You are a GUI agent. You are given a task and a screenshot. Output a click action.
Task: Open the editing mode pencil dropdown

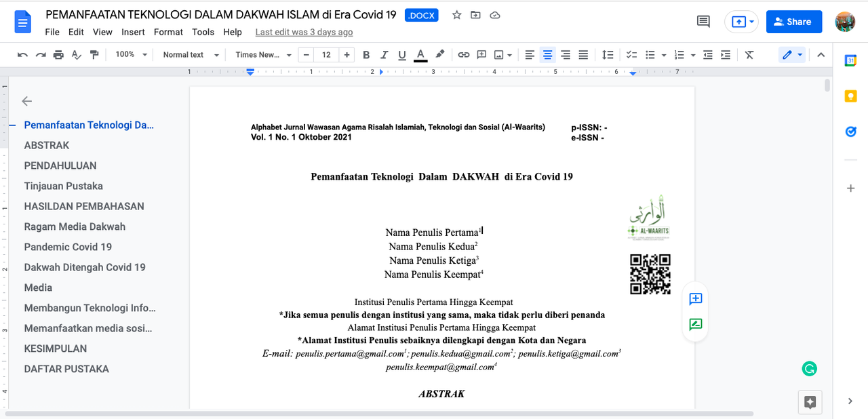(x=792, y=55)
